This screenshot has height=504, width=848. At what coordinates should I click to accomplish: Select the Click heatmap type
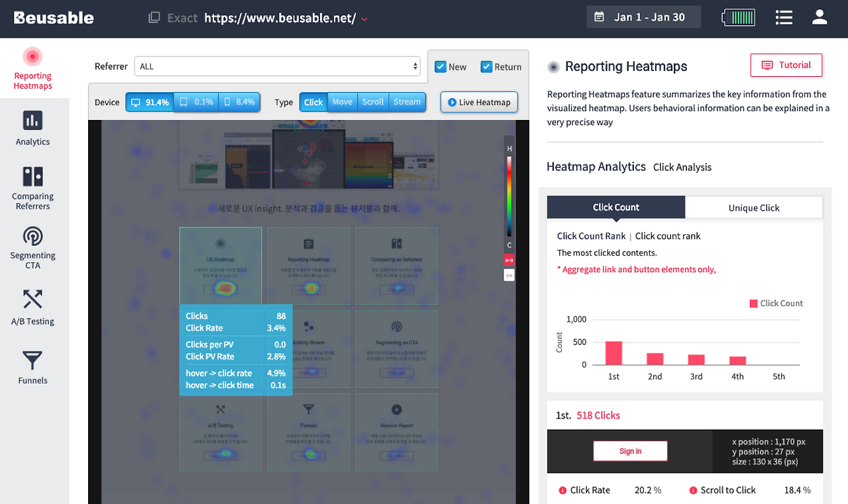pyautogui.click(x=313, y=102)
